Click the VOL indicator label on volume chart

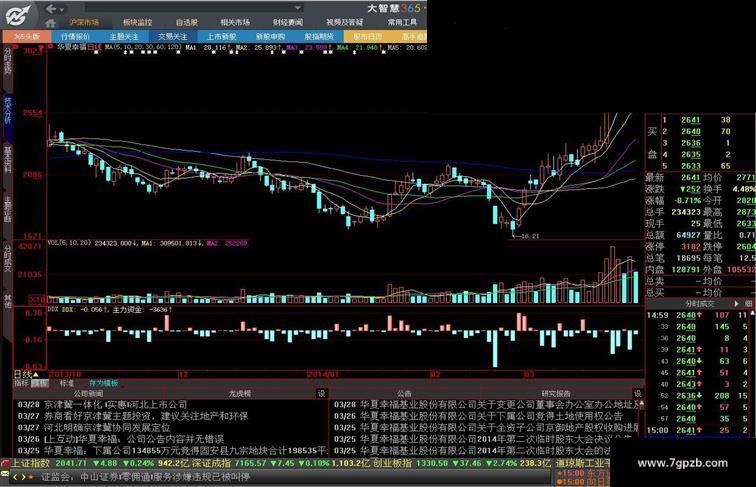(x=69, y=243)
